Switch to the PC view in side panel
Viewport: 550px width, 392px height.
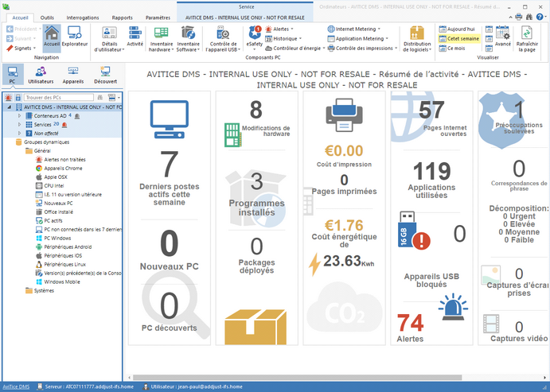[x=13, y=75]
